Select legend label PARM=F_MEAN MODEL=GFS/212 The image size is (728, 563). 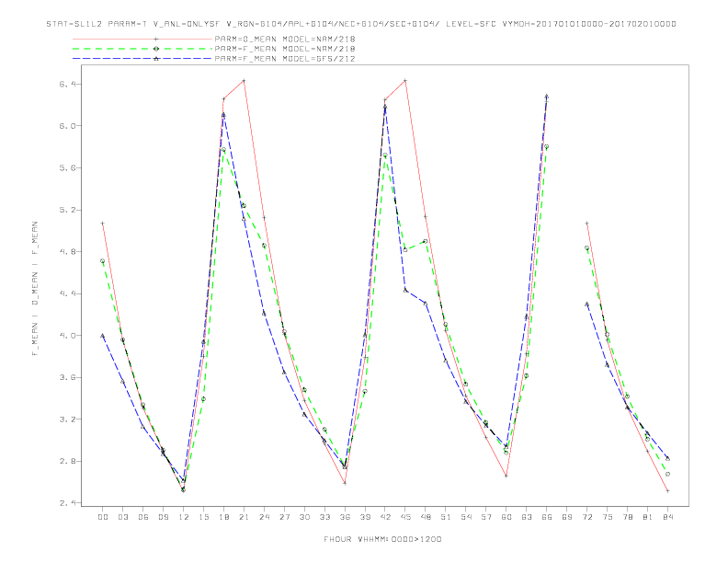point(285,59)
